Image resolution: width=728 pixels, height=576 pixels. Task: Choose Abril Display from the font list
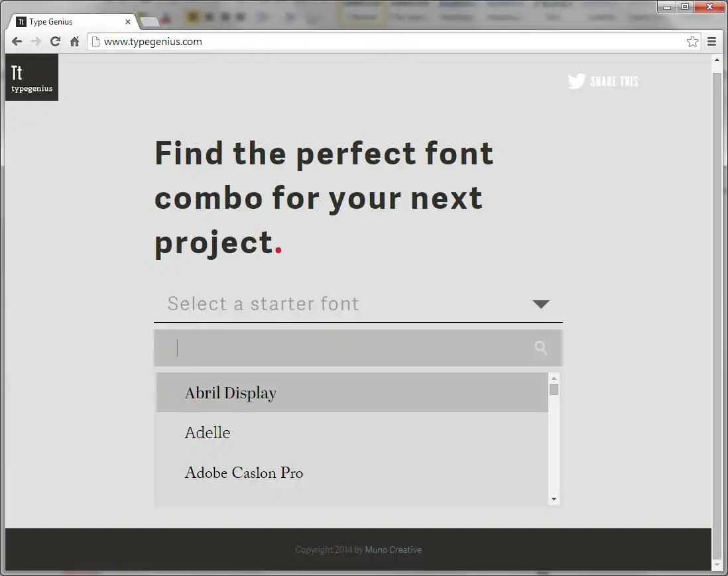click(352, 392)
